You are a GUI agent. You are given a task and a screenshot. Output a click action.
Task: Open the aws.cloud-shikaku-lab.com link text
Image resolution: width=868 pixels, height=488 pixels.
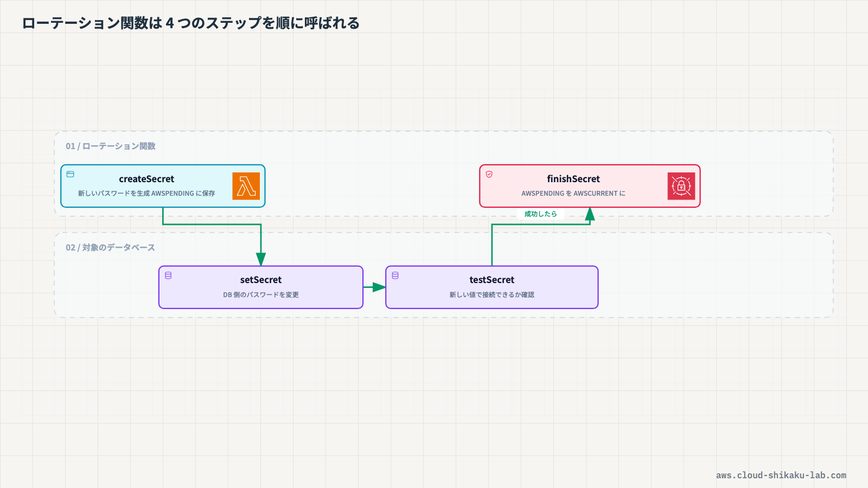click(781, 476)
